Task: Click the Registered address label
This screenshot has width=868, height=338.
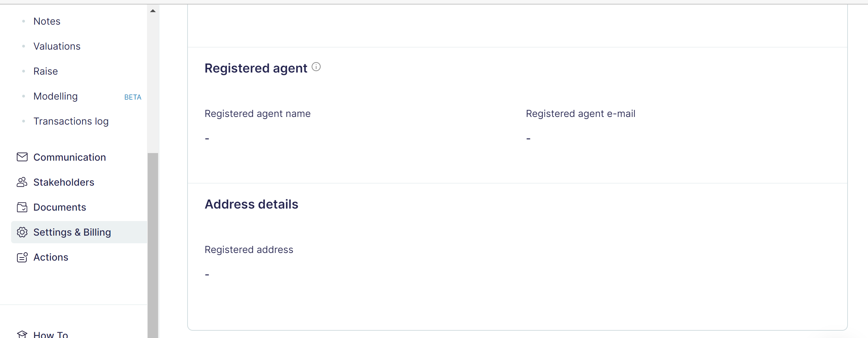Action: 249,250
